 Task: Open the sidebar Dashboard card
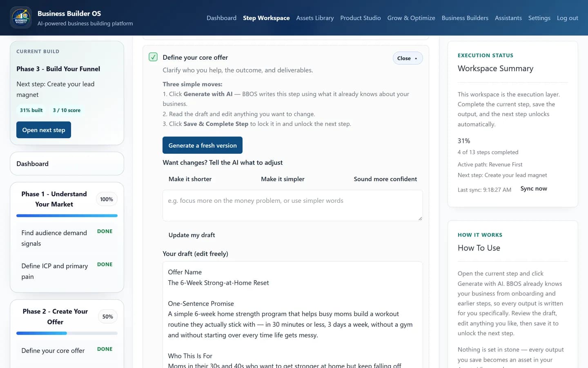pyautogui.click(x=67, y=164)
